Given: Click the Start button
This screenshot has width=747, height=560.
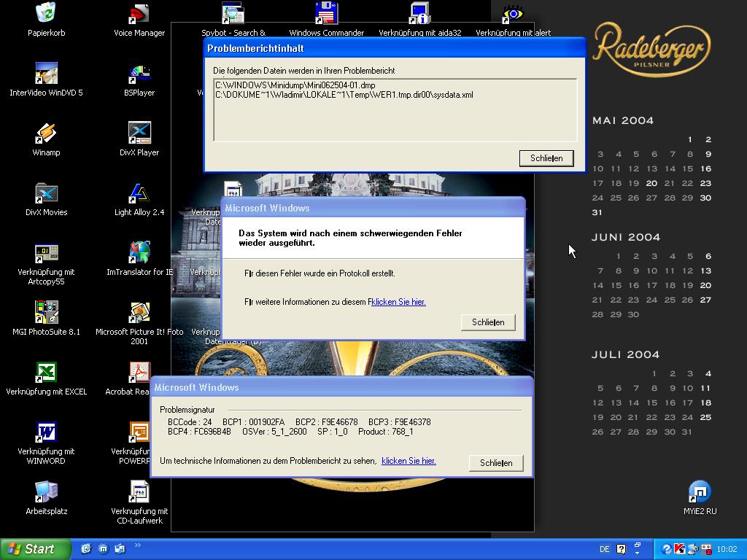Looking at the screenshot, I should coord(35,549).
